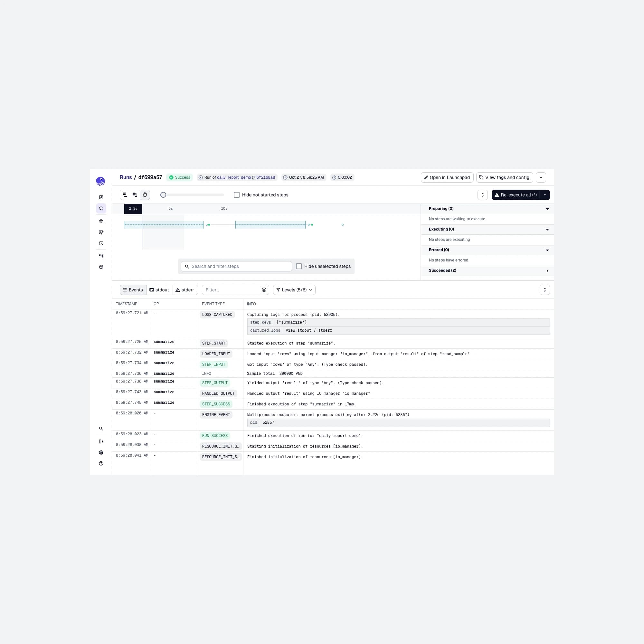The image size is (644, 644).
Task: Clear the log filter with the X icon
Action: [264, 290]
